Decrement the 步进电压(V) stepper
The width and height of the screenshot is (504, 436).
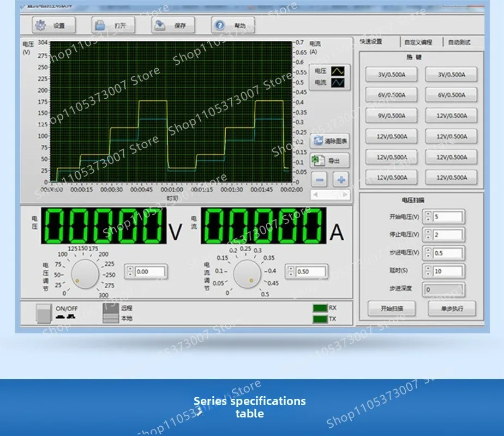point(428,256)
